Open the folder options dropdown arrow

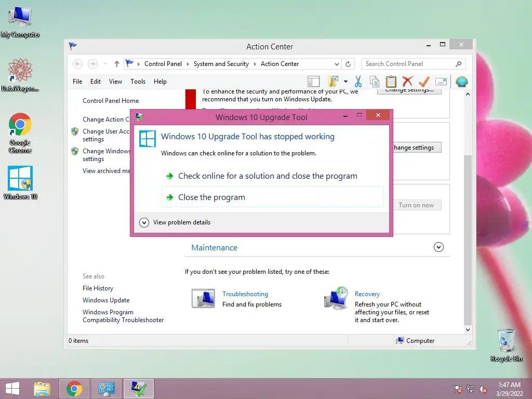click(x=345, y=82)
